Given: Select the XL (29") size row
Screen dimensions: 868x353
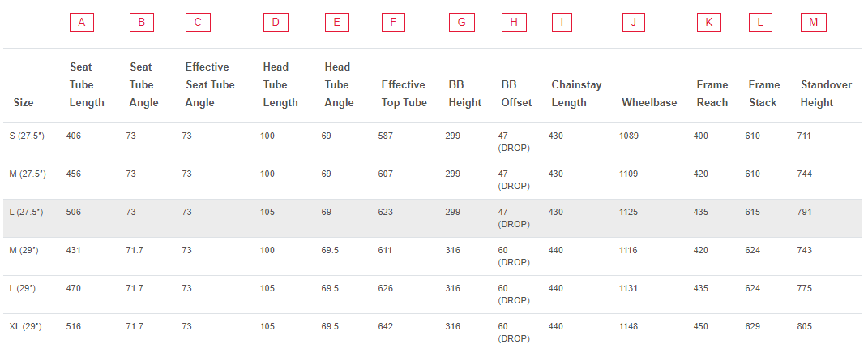Looking at the screenshot, I should tap(432, 333).
